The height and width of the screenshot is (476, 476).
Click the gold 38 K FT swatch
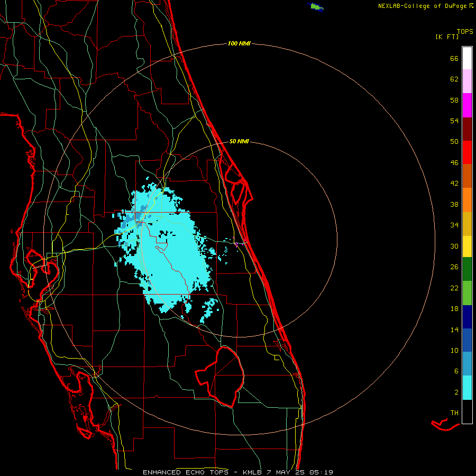[467, 224]
